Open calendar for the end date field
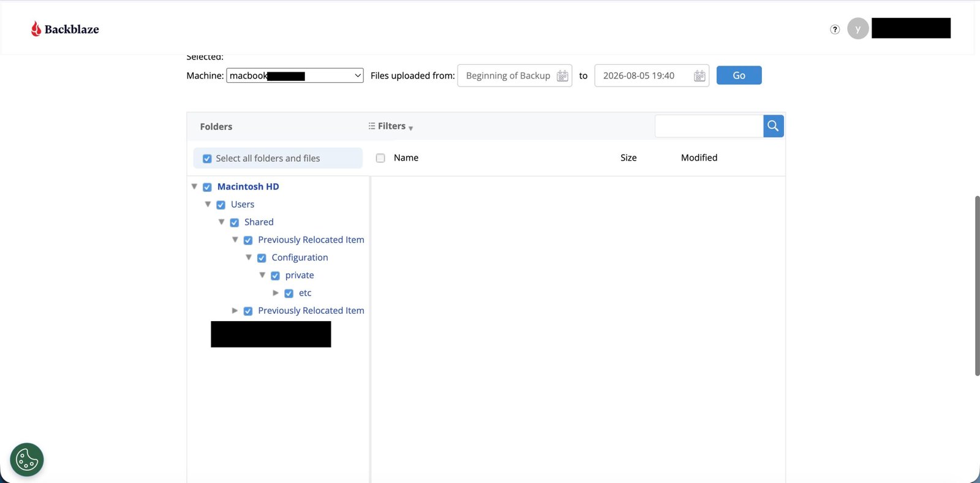 click(699, 76)
